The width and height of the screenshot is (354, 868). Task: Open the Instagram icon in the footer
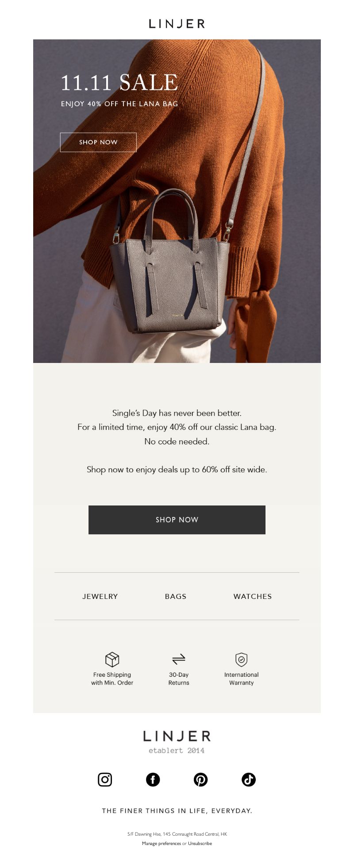(x=105, y=779)
